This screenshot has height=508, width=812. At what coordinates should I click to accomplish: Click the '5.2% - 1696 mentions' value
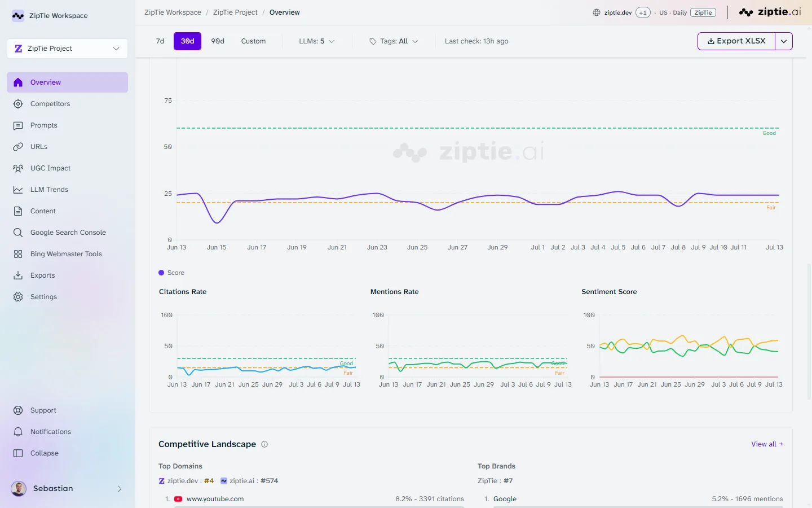pyautogui.click(x=747, y=499)
